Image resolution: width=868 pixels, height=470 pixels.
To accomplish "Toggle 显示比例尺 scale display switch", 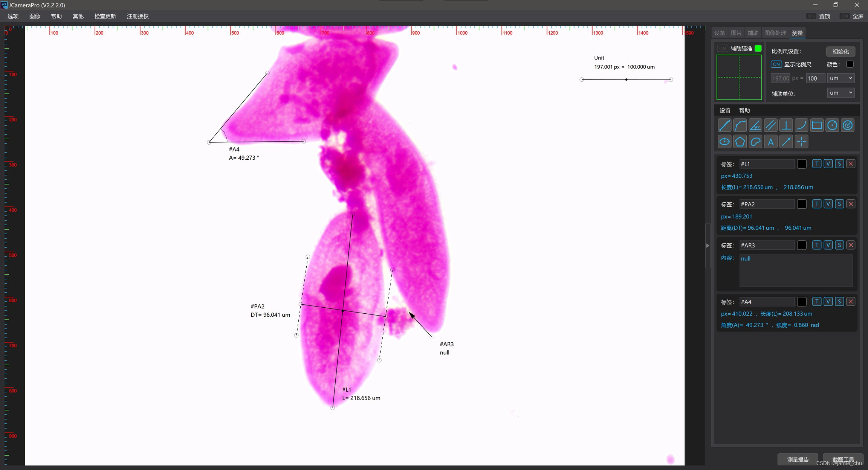I will 776,64.
